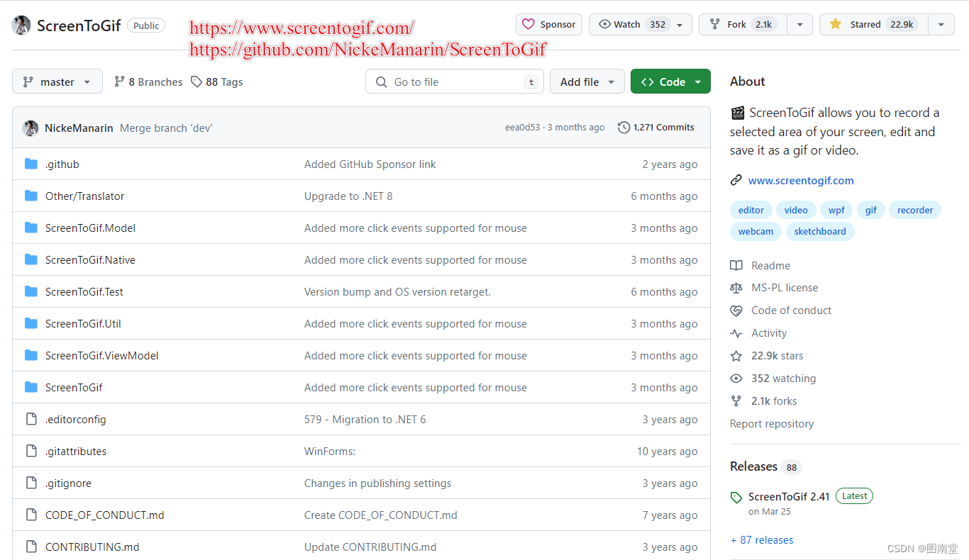Viewport: 969px width, 560px height.
Task: Open the Add file dropdown
Action: click(587, 82)
